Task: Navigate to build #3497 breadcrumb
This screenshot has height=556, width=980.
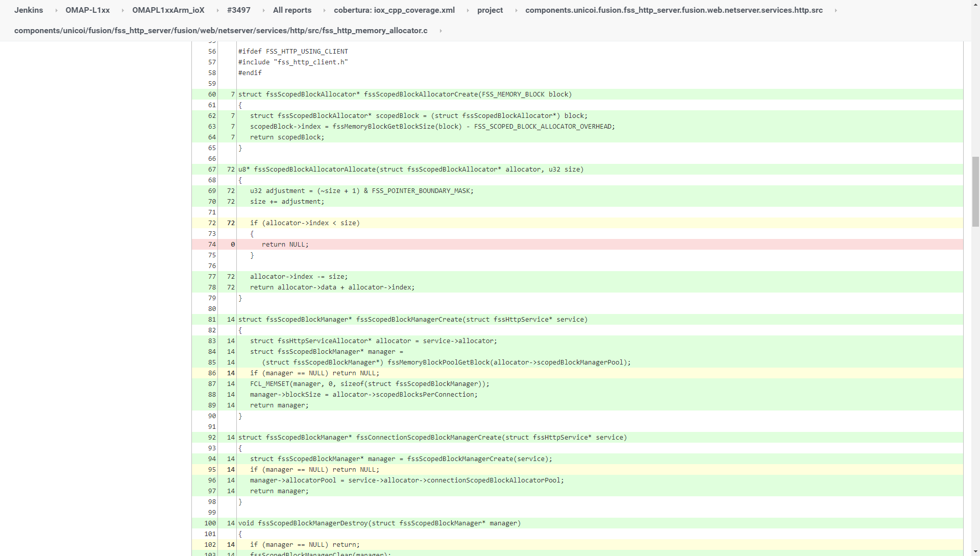Action: pos(238,10)
